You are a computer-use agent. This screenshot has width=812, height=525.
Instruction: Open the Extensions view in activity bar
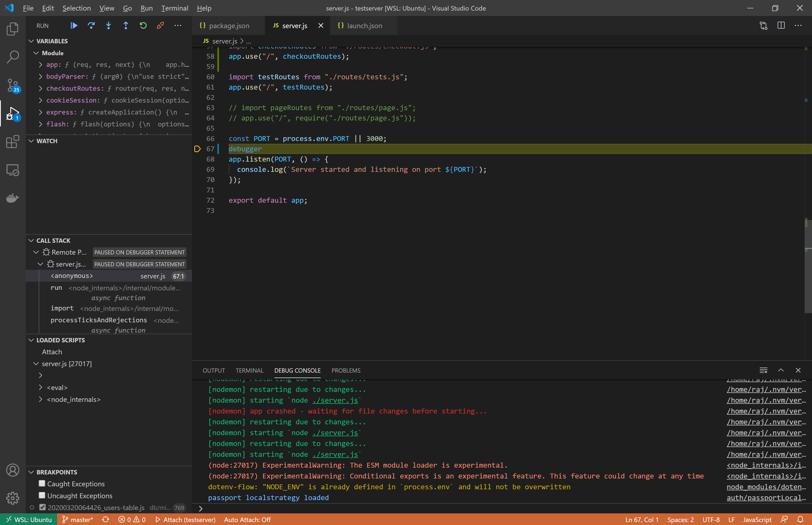pos(13,142)
